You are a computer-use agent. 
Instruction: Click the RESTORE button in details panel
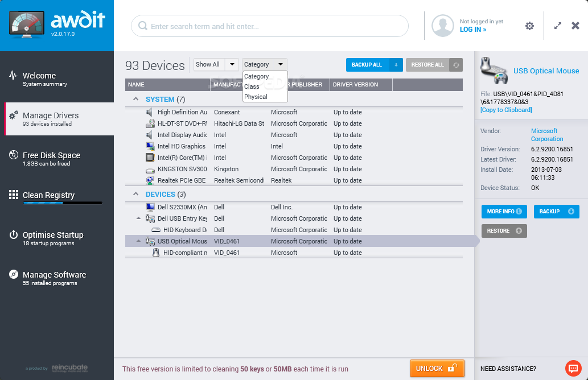504,231
